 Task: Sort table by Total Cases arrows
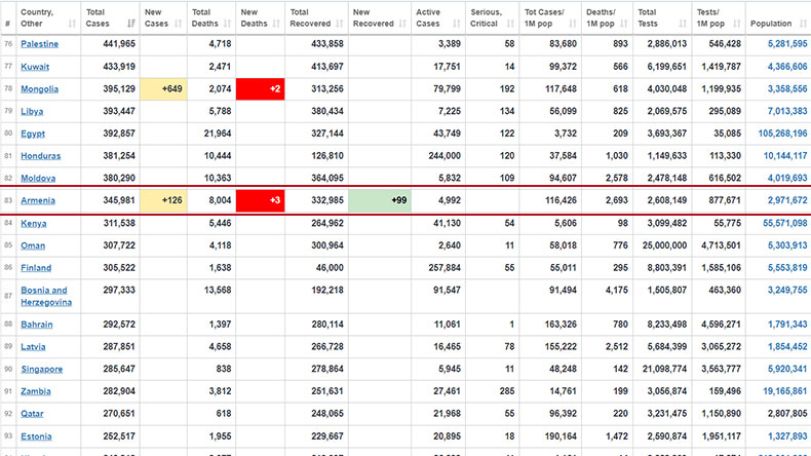pyautogui.click(x=131, y=24)
